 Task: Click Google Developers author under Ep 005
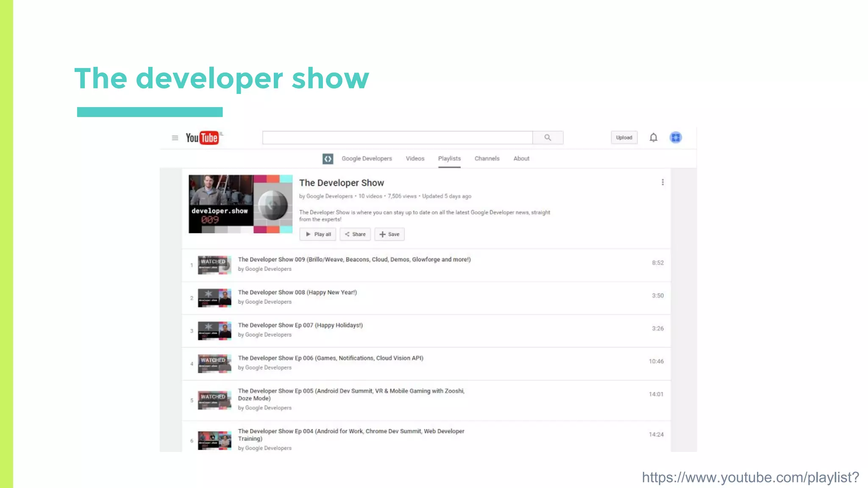pyautogui.click(x=268, y=408)
